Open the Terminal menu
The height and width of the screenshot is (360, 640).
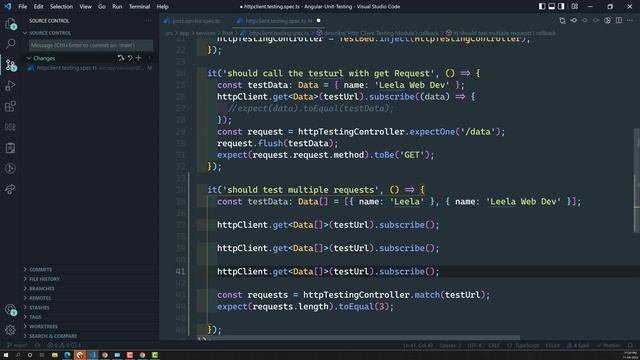pos(139,7)
